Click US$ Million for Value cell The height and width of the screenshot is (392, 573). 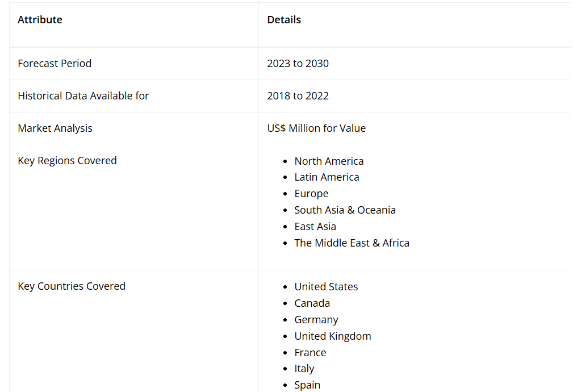(316, 128)
